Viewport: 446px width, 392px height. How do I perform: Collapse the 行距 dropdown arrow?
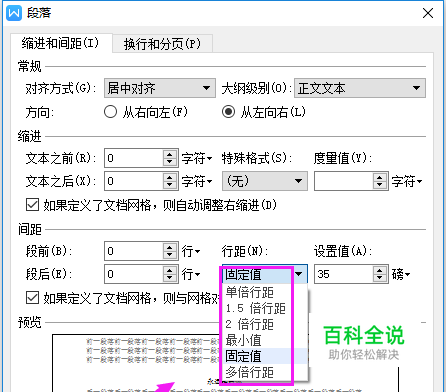[299, 274]
